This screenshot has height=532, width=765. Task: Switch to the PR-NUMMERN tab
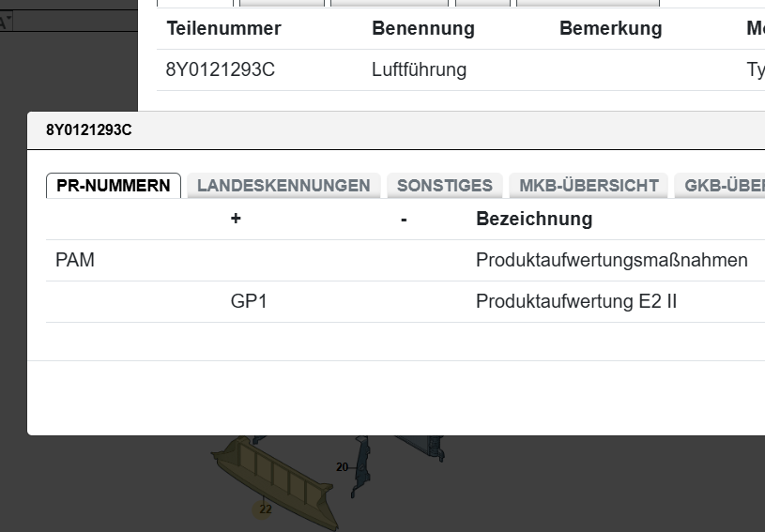pyautogui.click(x=114, y=185)
